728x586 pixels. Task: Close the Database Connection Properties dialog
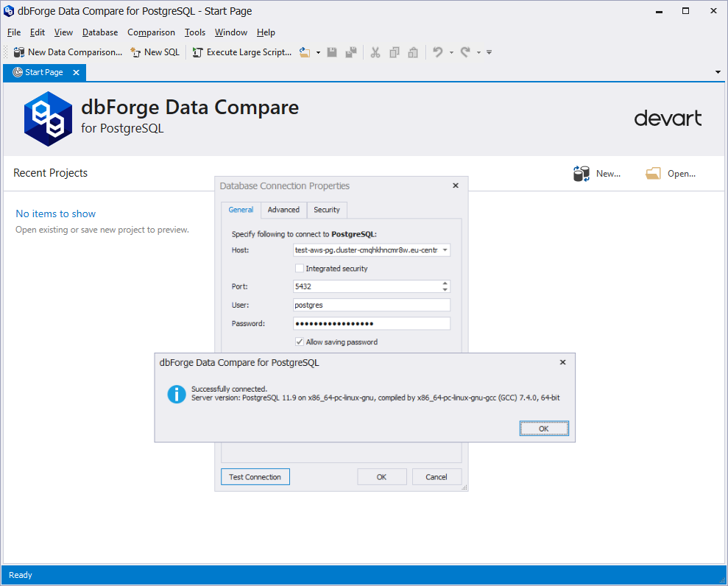pos(456,186)
